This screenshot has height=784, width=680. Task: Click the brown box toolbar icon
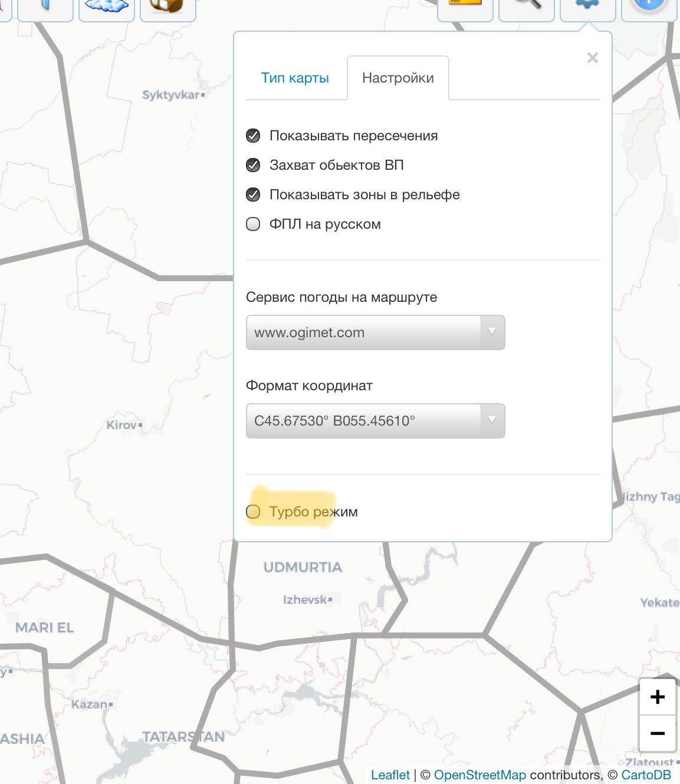167,8
